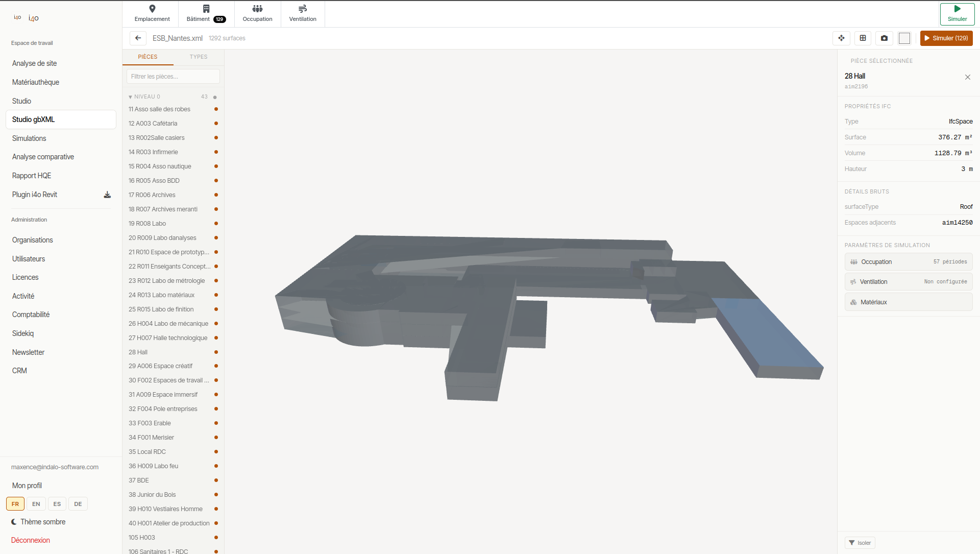Open Rapport HQE in sidebar

pyautogui.click(x=61, y=176)
